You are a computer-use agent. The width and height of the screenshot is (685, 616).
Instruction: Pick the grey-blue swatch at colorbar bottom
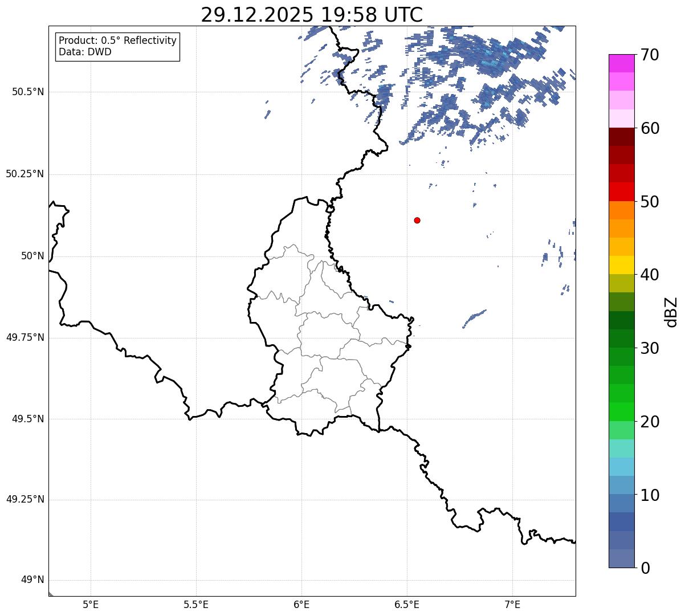[x=622, y=558]
